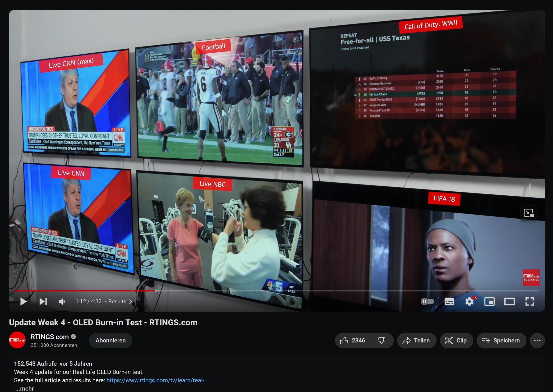Viewport: 553px width, 392px height.
Task: Open the rtings.com article link
Action: pos(157,380)
